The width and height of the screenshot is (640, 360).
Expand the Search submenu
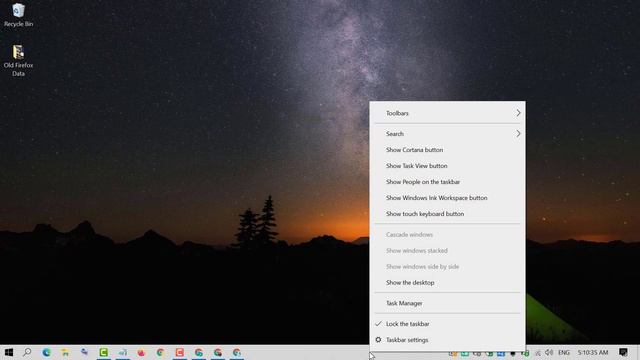pyautogui.click(x=447, y=133)
